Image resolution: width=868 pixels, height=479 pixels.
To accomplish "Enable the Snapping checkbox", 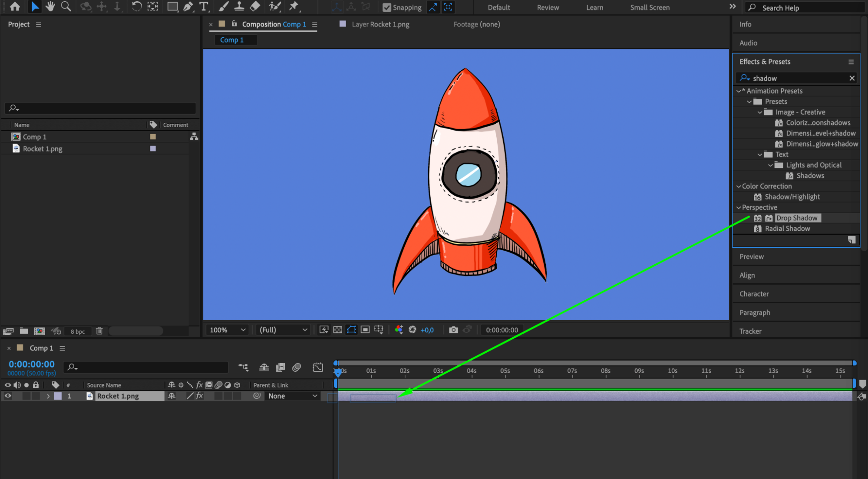I will tap(386, 7).
